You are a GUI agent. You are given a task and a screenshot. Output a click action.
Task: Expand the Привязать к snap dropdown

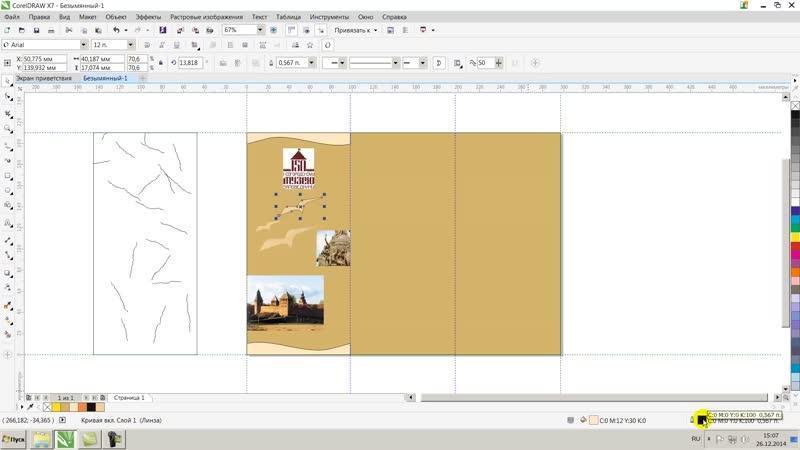tap(373, 30)
